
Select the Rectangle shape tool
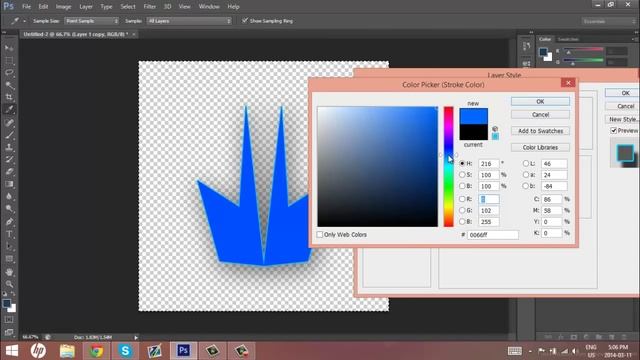click(9, 259)
